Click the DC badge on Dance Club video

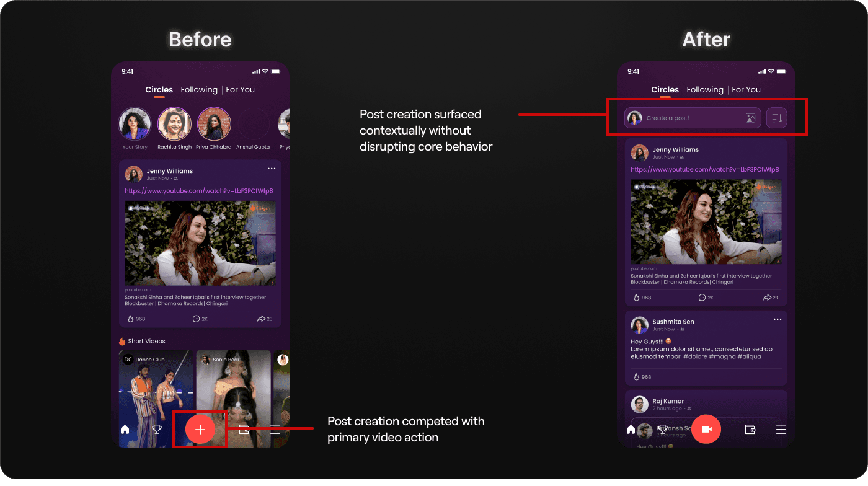click(x=128, y=359)
